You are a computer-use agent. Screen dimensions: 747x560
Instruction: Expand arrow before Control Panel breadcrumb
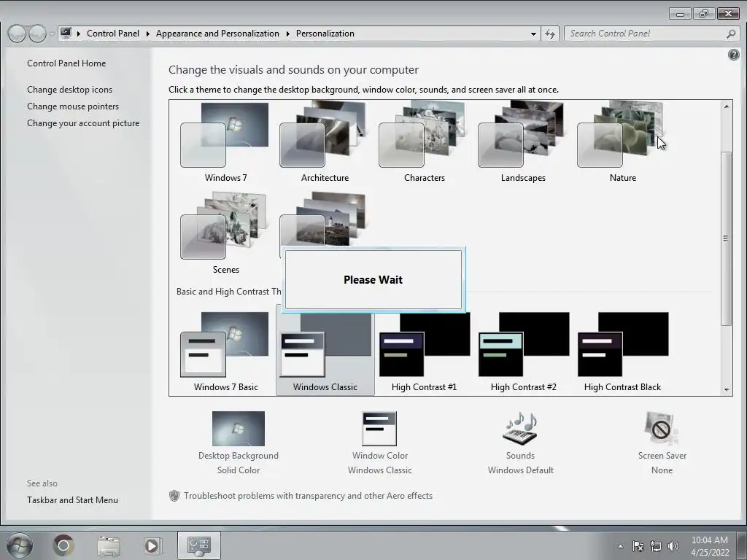(79, 34)
